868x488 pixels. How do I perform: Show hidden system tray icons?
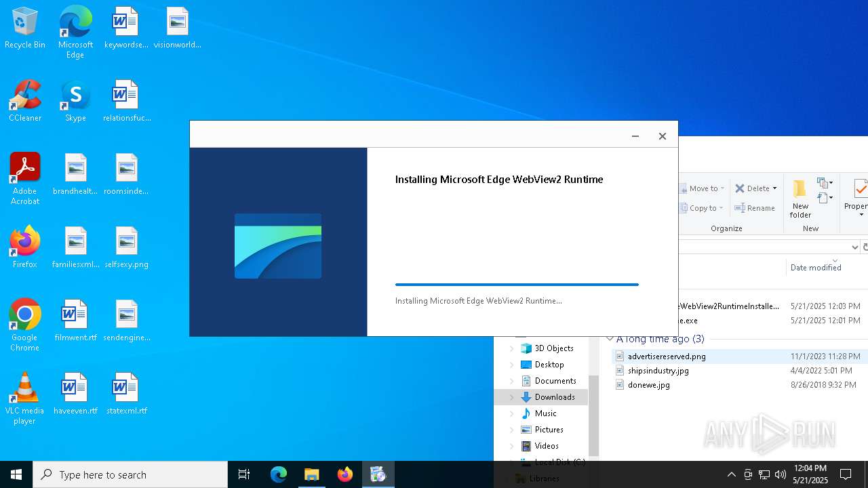point(731,474)
